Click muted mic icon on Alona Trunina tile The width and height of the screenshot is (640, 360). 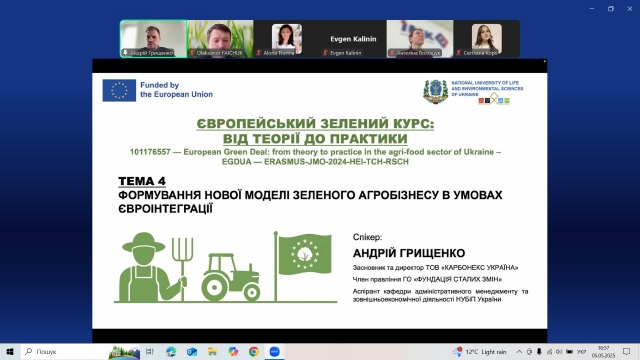[258, 53]
